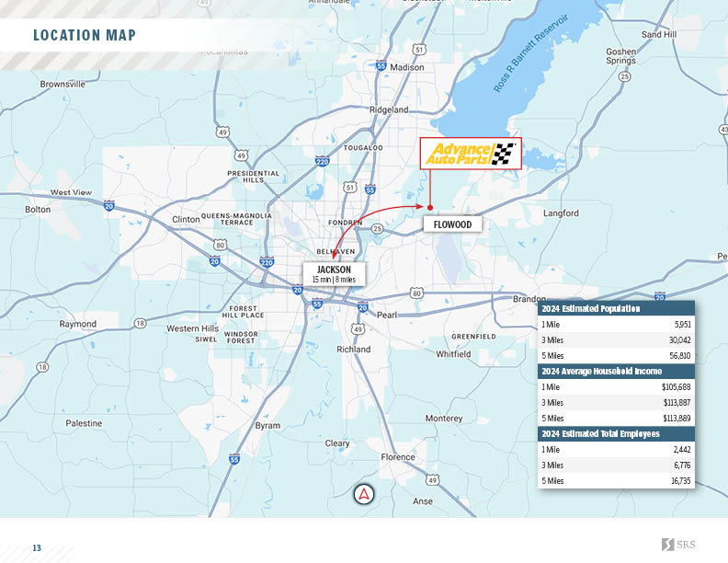Select the red site marker dot above Flowood
Image resolution: width=728 pixels, height=563 pixels.
tap(430, 208)
